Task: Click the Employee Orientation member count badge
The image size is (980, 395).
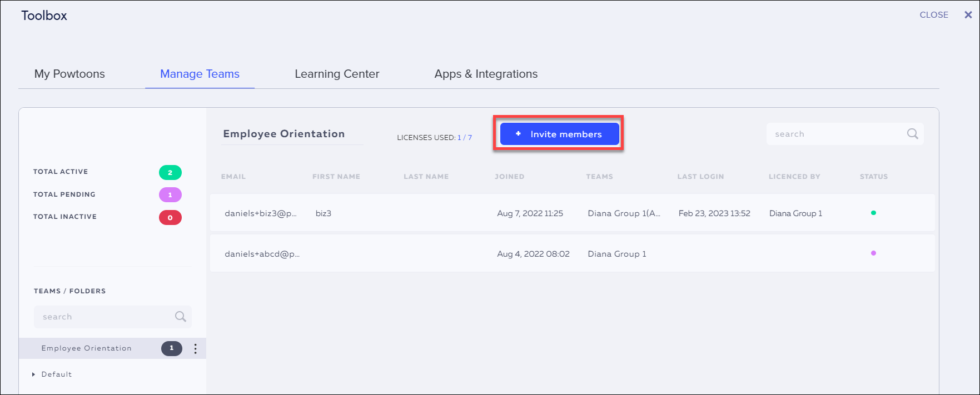Action: (172, 348)
